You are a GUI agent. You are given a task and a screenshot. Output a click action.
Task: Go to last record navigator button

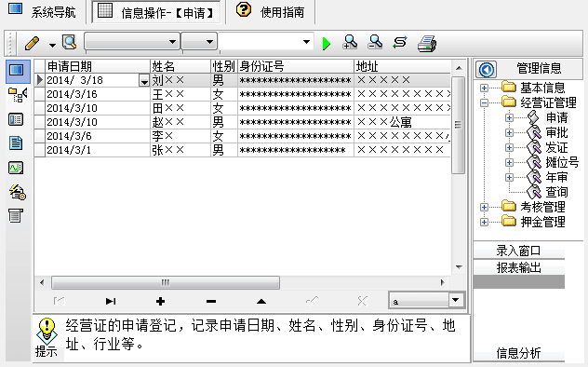pyautogui.click(x=111, y=301)
